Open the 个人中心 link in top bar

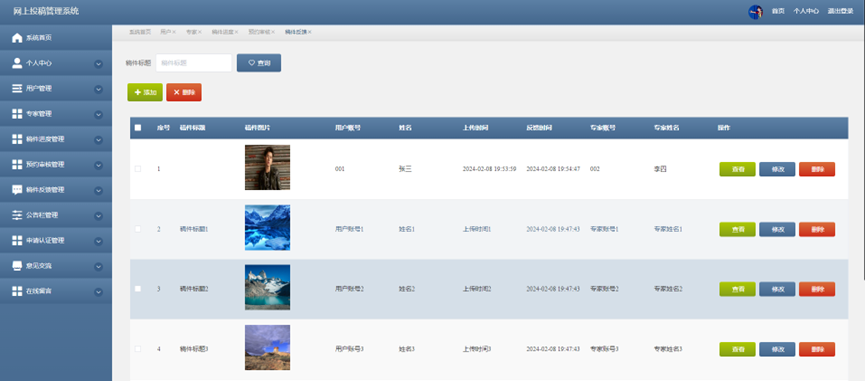(806, 11)
